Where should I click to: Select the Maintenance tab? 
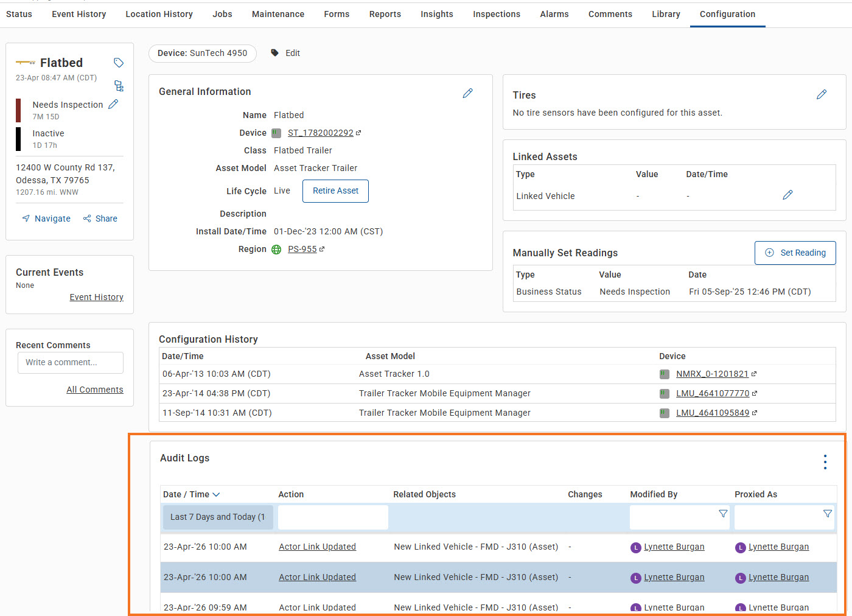(278, 14)
